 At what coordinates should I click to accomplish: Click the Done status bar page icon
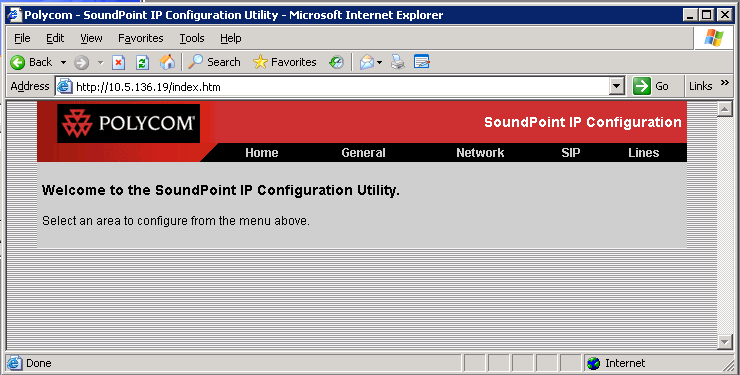point(15,363)
